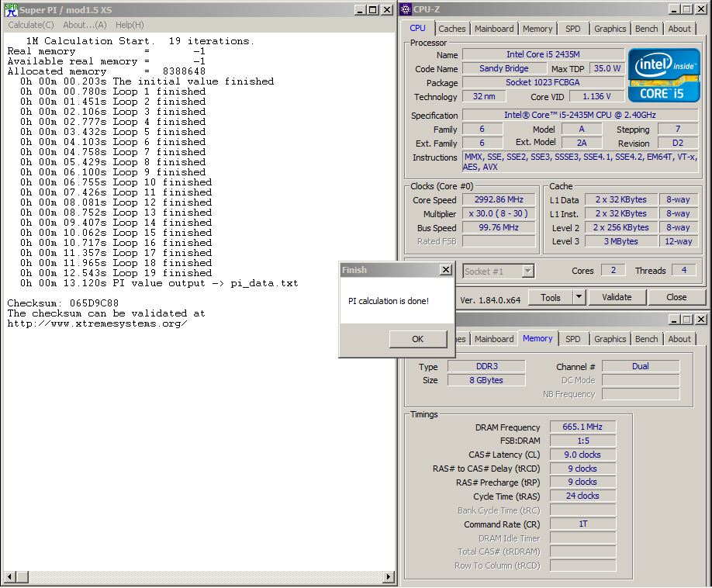The image size is (712, 588).
Task: Close the lower CPU-Z window via X
Action: pos(700,319)
